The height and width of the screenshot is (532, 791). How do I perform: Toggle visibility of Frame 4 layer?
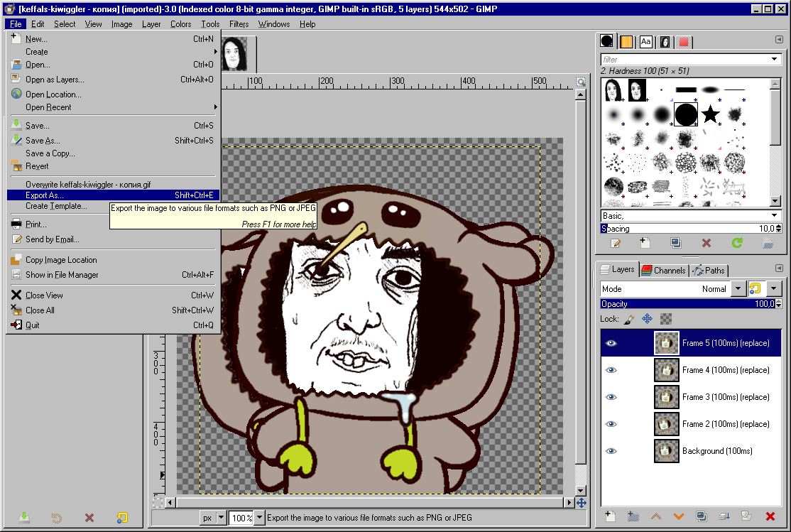click(611, 370)
